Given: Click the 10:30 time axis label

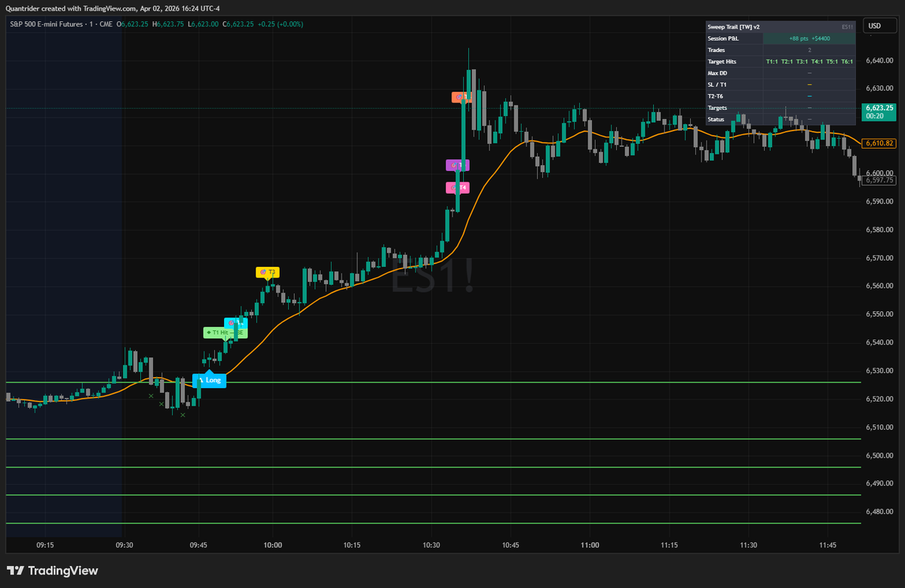Looking at the screenshot, I should (431, 544).
